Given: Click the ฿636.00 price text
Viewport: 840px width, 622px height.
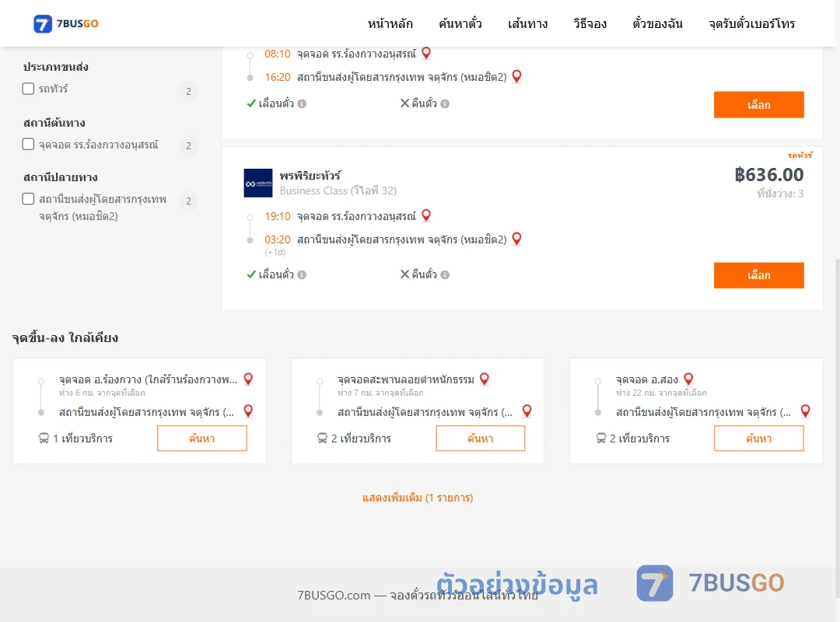Looking at the screenshot, I should click(x=768, y=175).
